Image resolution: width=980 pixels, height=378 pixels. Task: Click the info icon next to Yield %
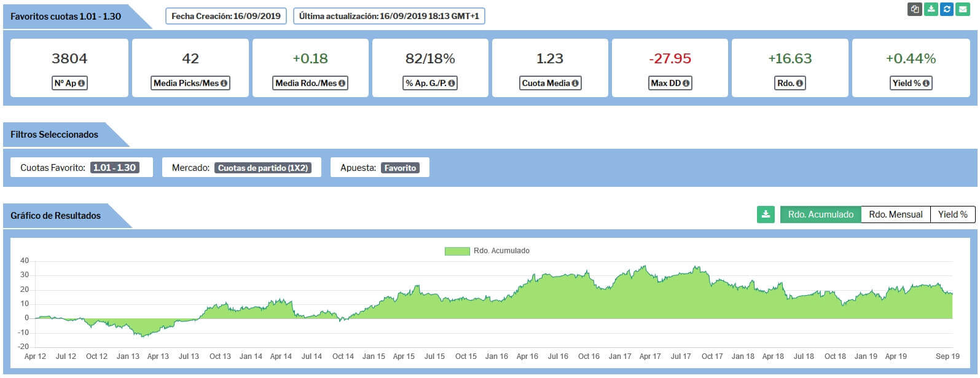coord(926,83)
